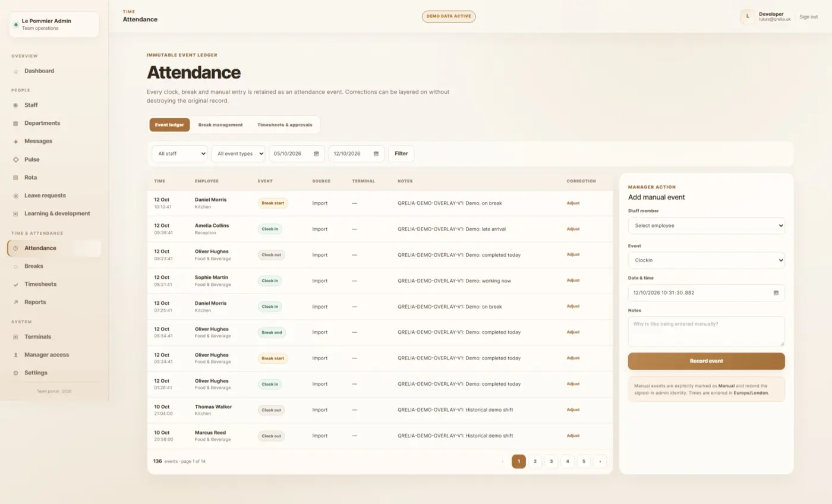The image size is (832, 504).
Task: Click the Timesheets checkmark icon
Action: point(15,285)
